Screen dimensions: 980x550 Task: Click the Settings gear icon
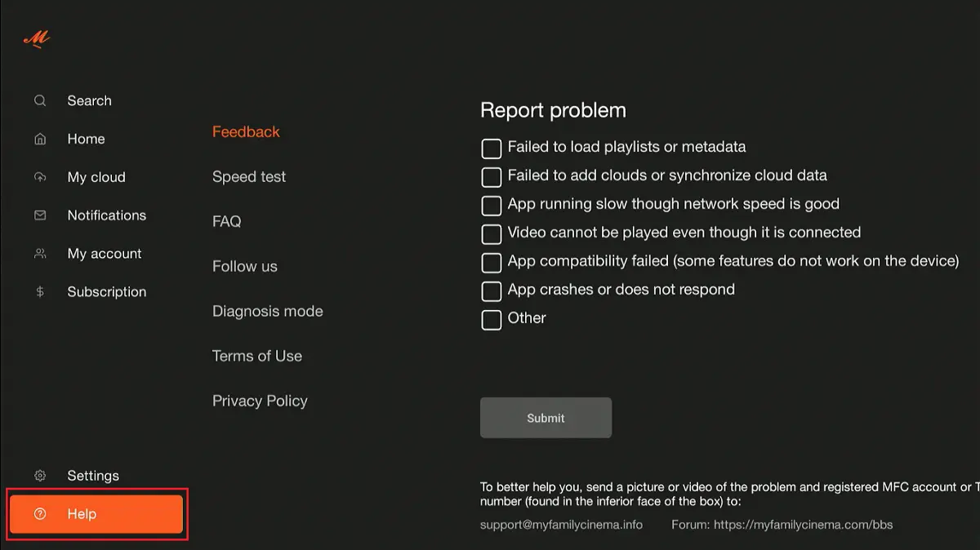(40, 476)
